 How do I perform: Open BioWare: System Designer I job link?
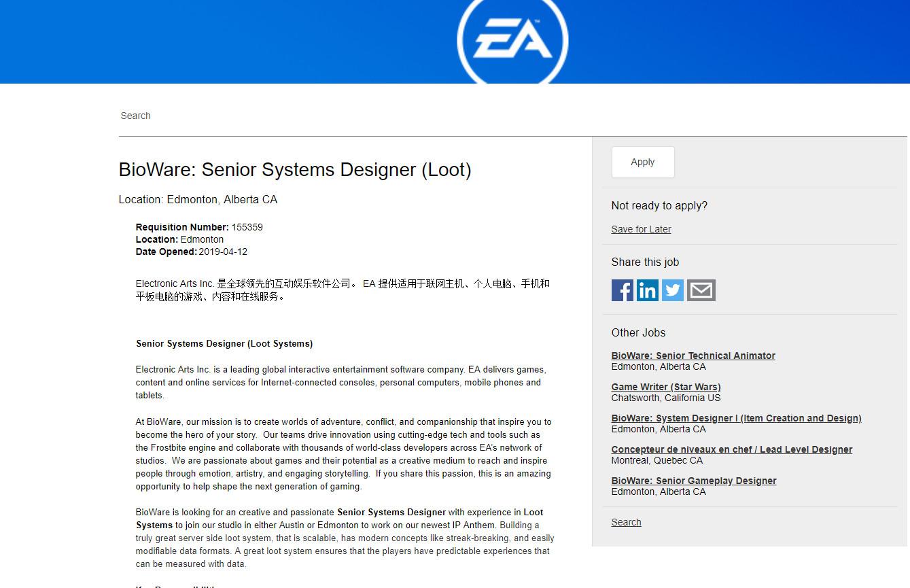(x=736, y=418)
